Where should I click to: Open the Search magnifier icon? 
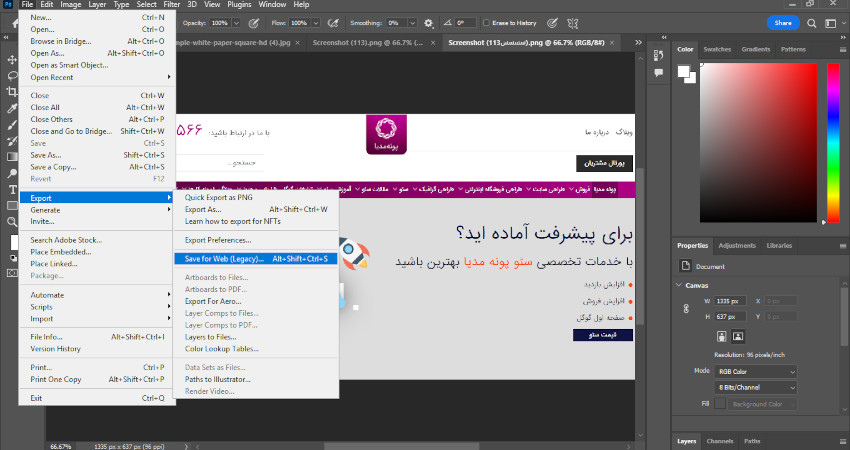(812, 23)
